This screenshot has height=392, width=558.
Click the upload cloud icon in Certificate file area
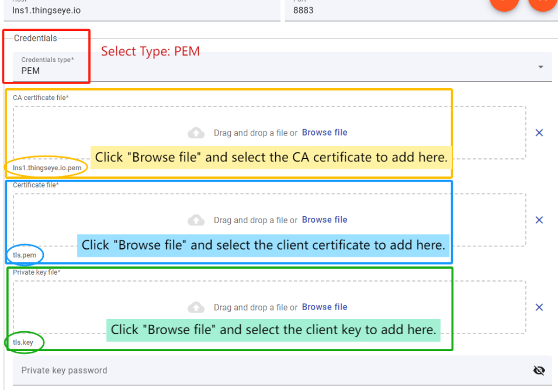(196, 220)
